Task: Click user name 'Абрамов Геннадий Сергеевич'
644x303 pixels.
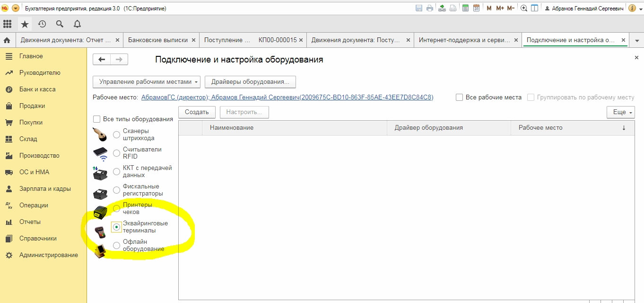Action: click(x=588, y=9)
